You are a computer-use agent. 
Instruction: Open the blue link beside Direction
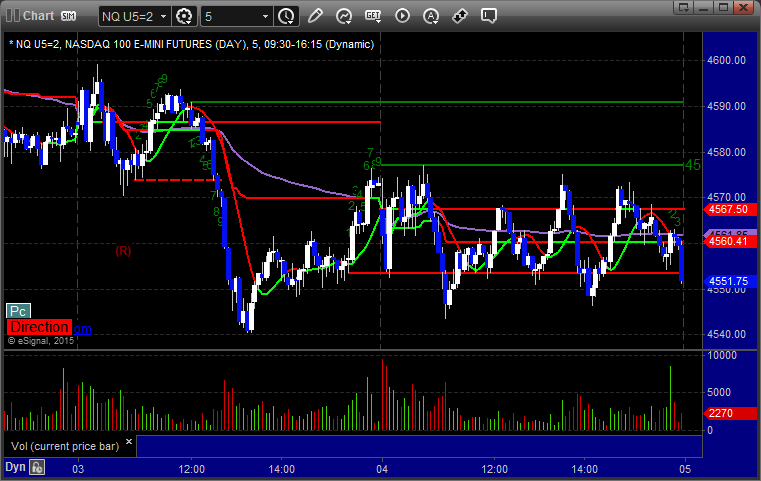click(82, 329)
